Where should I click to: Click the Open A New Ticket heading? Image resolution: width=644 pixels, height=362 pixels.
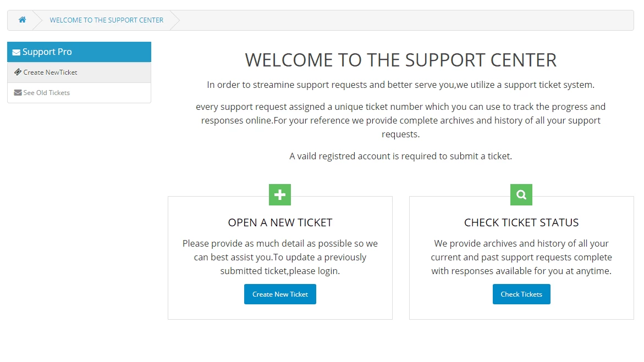[280, 222]
